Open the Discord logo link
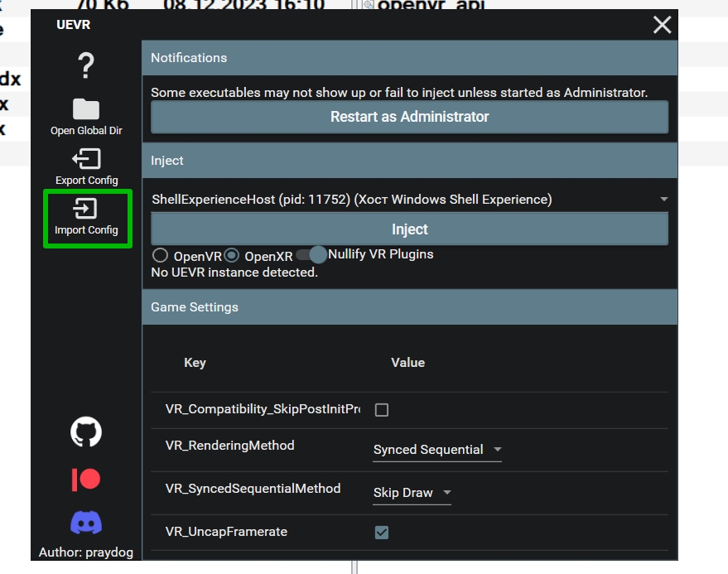Image resolution: width=728 pixels, height=574 pixels. [x=86, y=523]
